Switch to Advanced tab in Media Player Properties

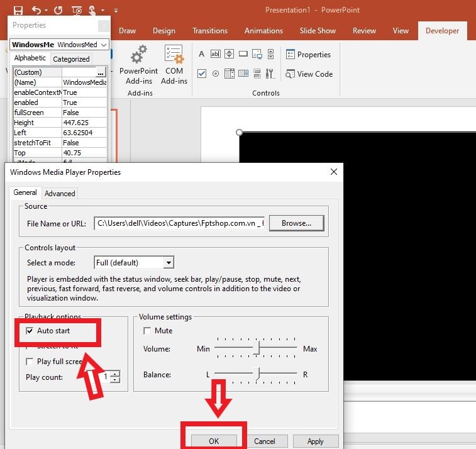pos(60,194)
